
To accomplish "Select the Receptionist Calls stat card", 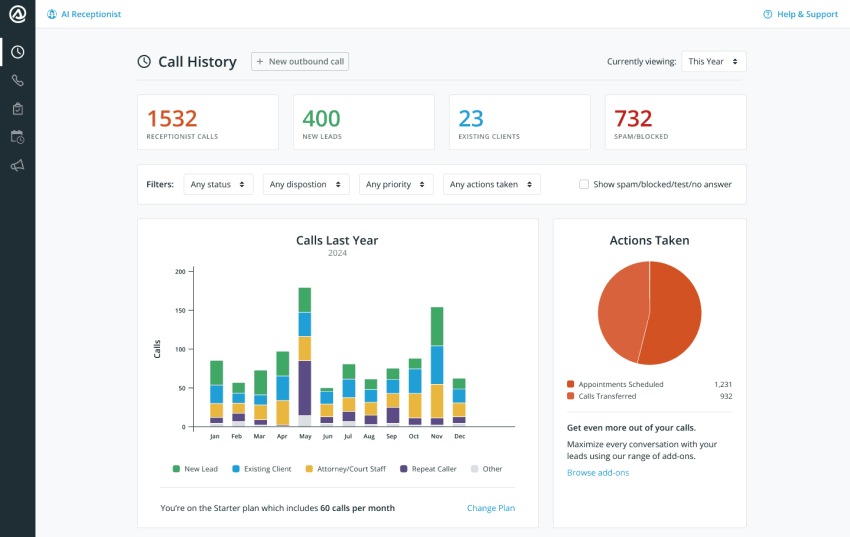I will (208, 122).
